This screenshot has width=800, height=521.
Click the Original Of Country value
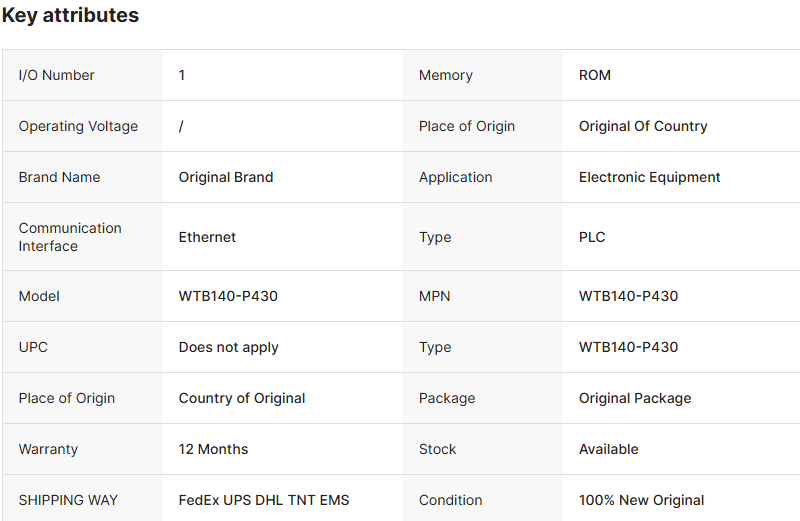coord(643,126)
